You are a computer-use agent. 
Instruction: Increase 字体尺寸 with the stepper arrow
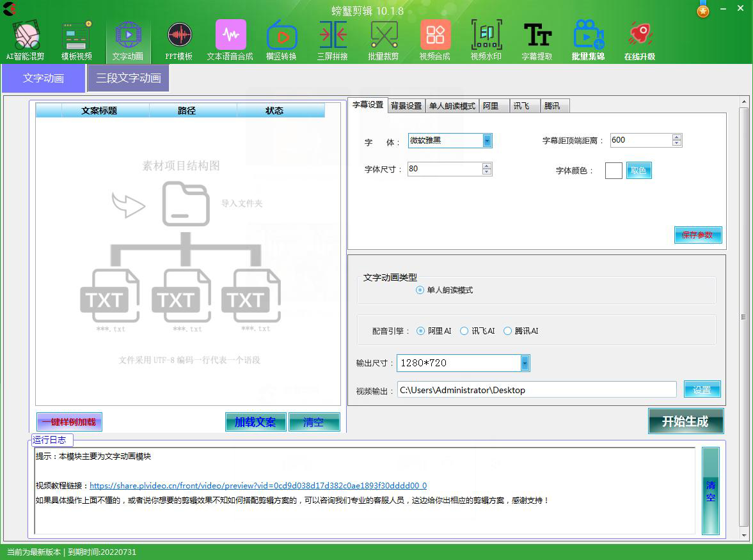click(x=486, y=166)
